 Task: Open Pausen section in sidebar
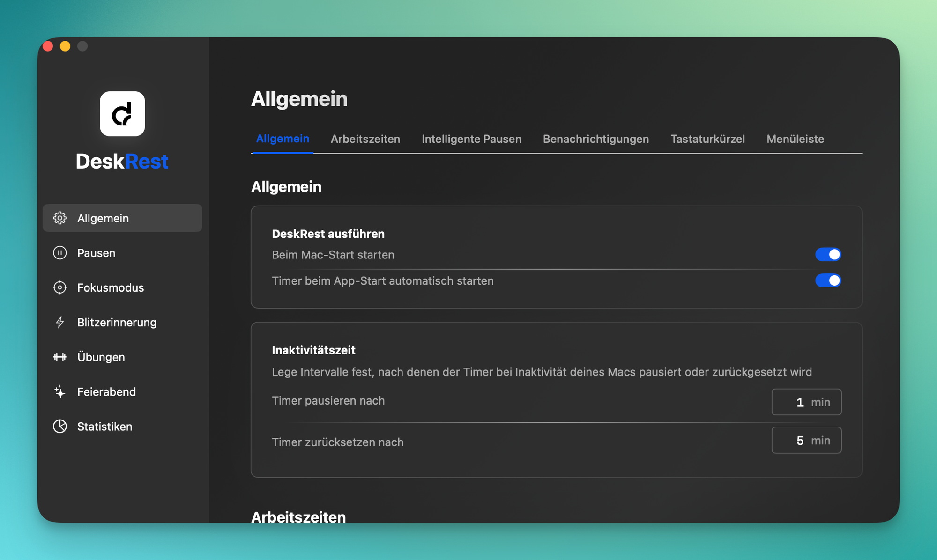click(97, 253)
